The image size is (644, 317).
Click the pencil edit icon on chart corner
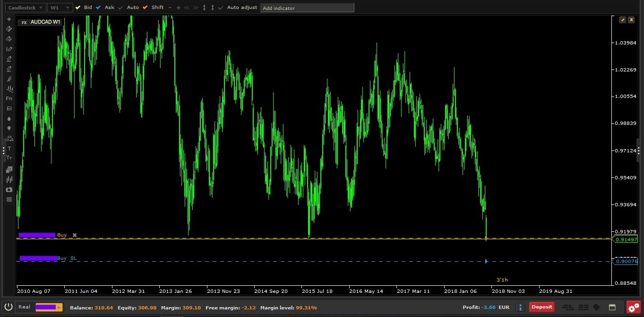[x=623, y=20]
